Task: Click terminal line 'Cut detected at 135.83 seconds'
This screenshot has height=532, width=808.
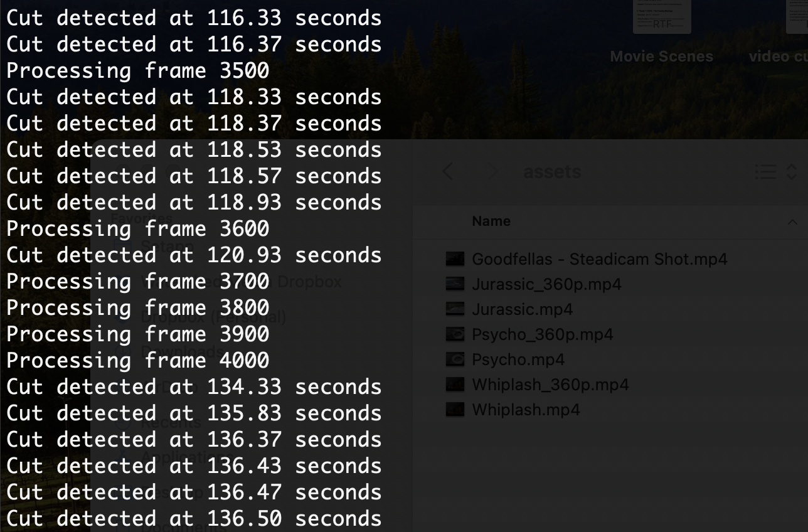Action: pyautogui.click(x=194, y=413)
